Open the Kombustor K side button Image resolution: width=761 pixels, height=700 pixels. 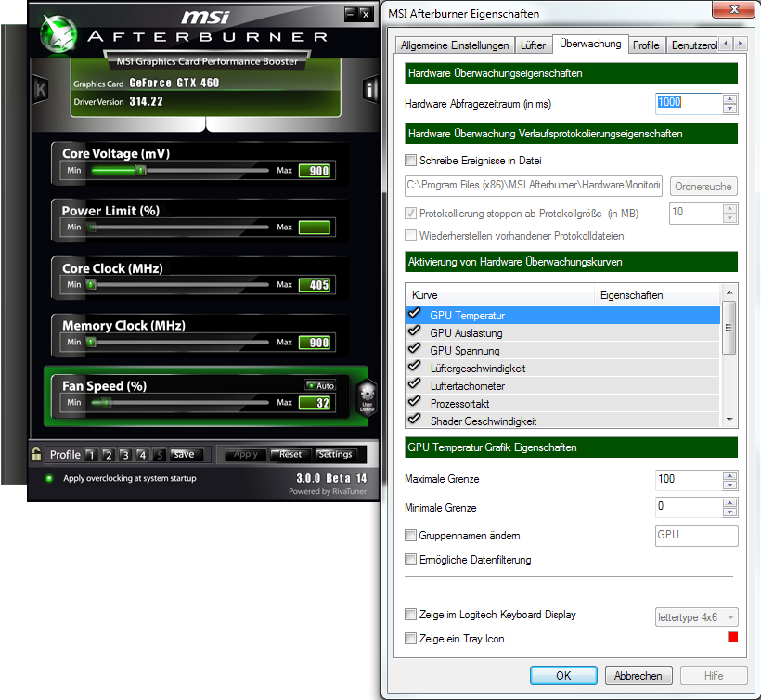coord(41,89)
